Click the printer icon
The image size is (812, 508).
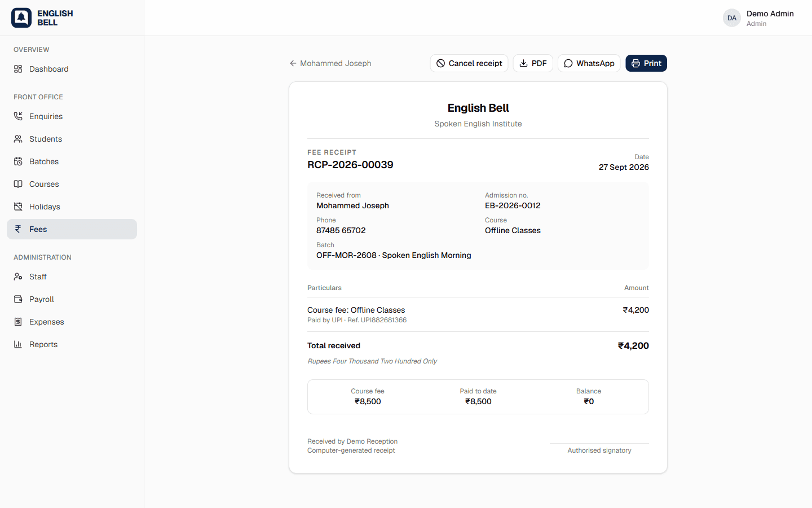(x=636, y=63)
